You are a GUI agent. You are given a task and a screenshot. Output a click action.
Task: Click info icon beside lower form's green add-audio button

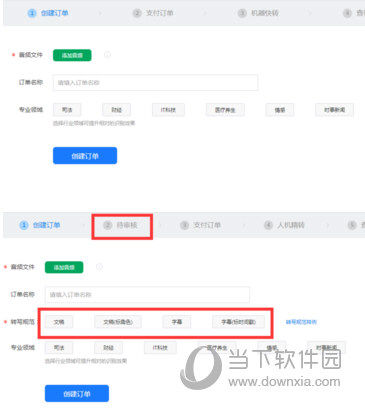pyautogui.click(x=99, y=267)
